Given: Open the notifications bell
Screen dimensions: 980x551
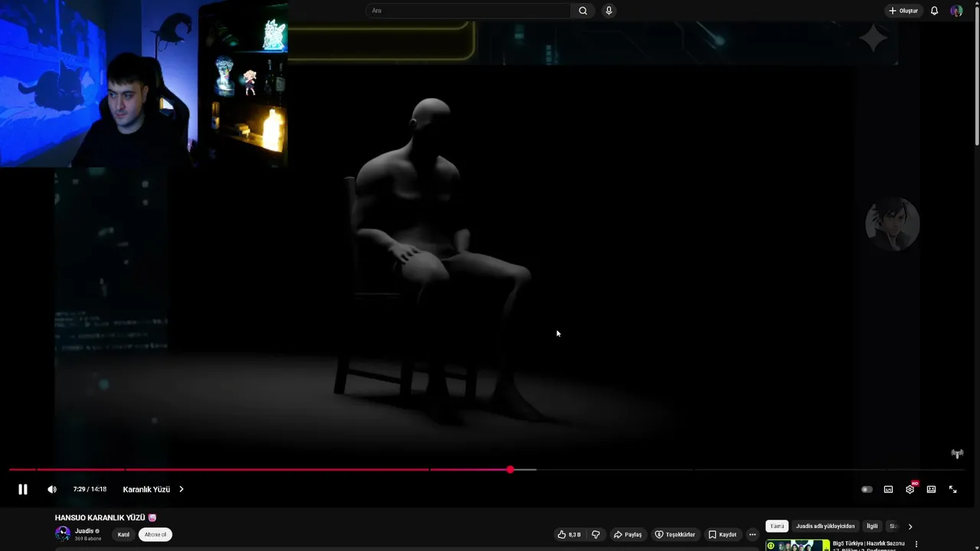Looking at the screenshot, I should click(x=934, y=11).
